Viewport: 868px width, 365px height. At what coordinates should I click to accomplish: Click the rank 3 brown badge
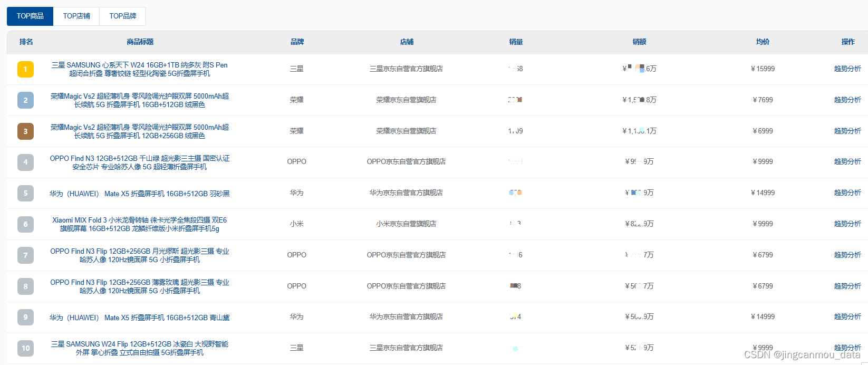(25, 131)
